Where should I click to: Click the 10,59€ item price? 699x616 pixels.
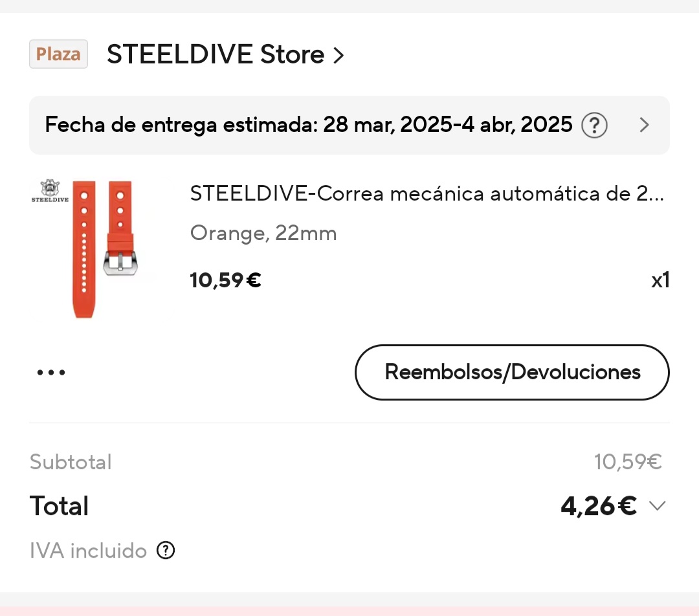tap(225, 280)
